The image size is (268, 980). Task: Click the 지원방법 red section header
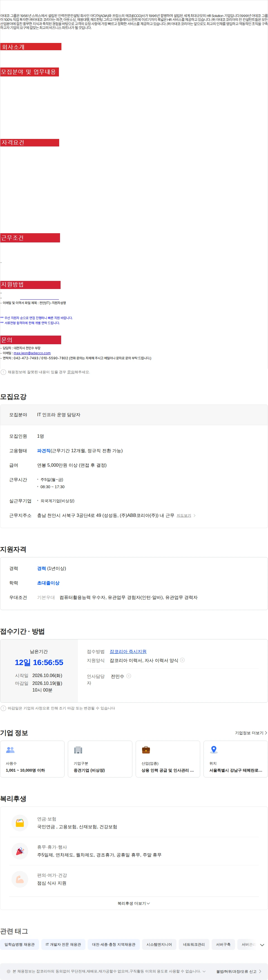(30, 285)
